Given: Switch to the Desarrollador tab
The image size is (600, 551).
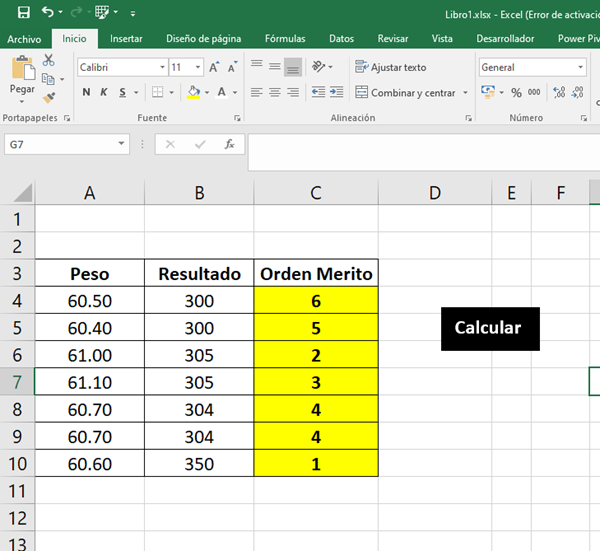Looking at the screenshot, I should click(505, 39).
